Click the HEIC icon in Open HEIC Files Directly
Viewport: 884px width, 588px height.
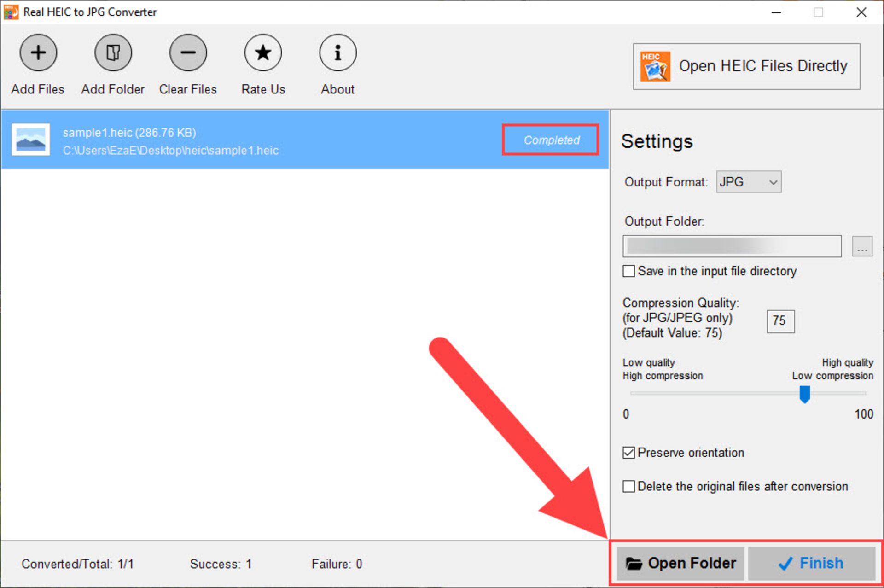pyautogui.click(x=655, y=66)
